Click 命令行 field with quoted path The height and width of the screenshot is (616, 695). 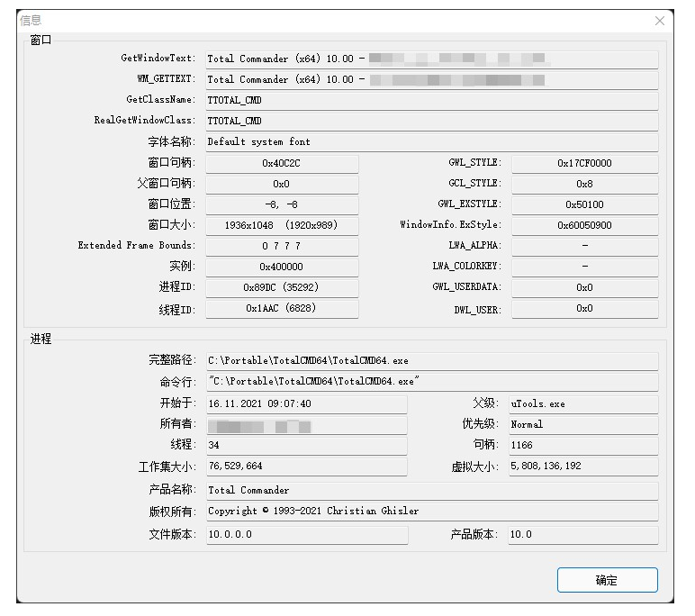pos(432,381)
